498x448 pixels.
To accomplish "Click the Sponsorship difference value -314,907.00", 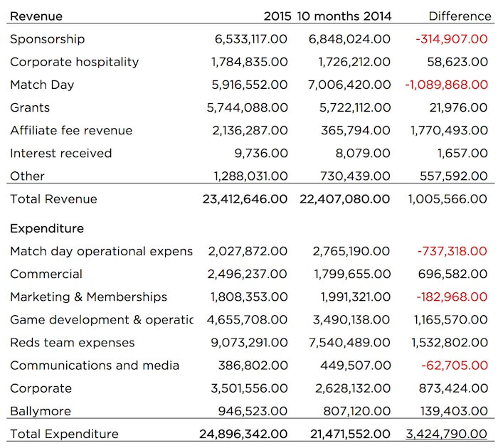I will click(451, 39).
